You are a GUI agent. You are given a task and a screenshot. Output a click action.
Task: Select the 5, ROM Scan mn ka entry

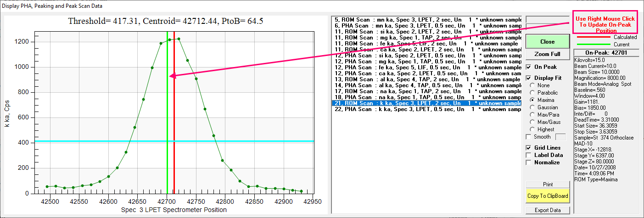click(427, 20)
